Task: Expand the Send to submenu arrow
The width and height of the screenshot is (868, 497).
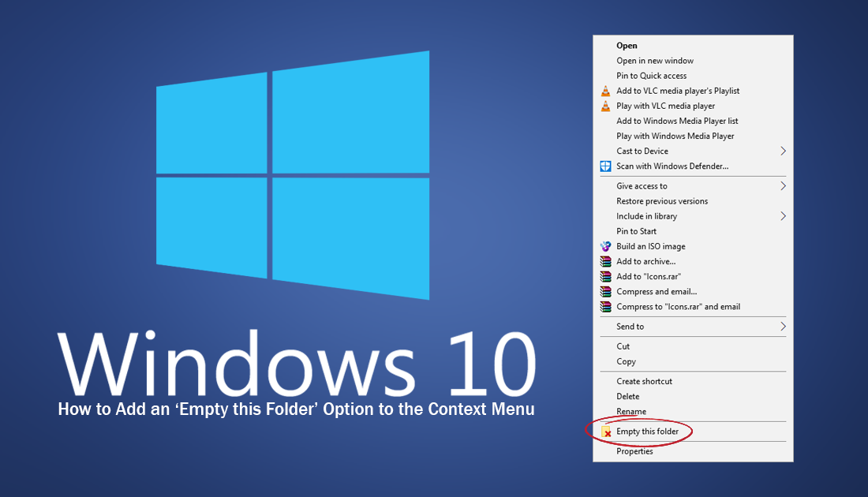Action: 783,327
